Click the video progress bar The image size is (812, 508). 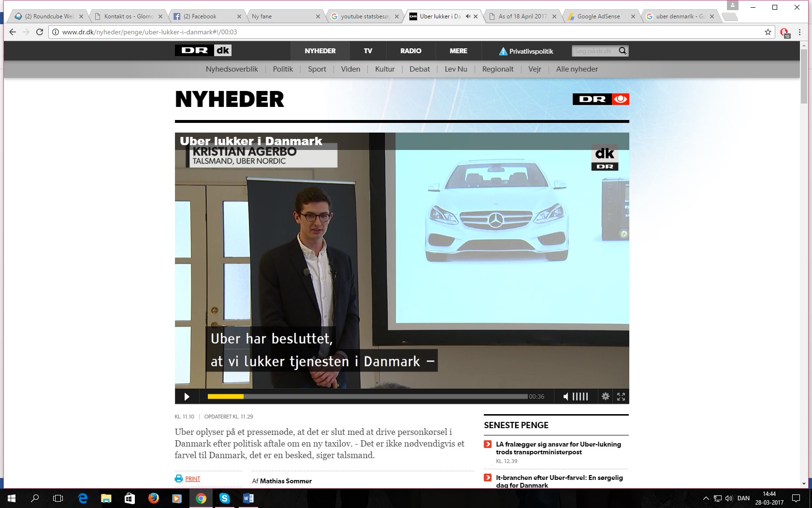click(x=367, y=397)
